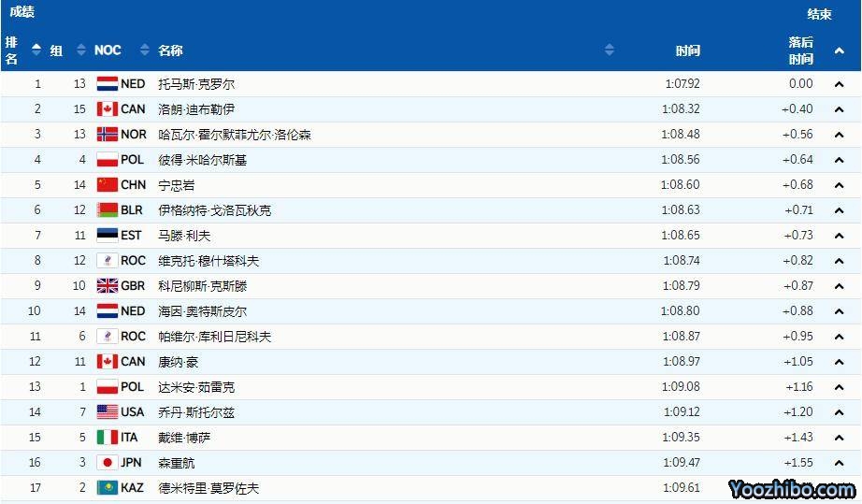Open athlete name 洛朗·迪布勒伊

point(196,109)
